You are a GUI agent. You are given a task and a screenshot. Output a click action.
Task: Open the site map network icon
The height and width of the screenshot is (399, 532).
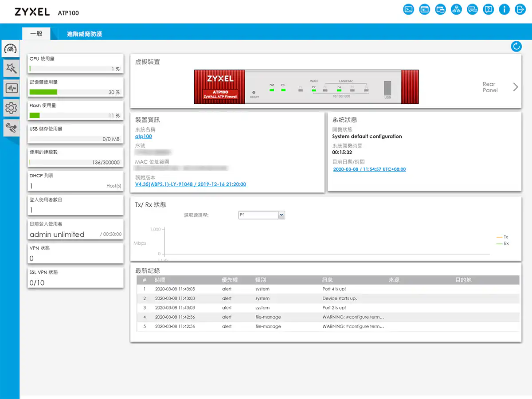pos(456,9)
